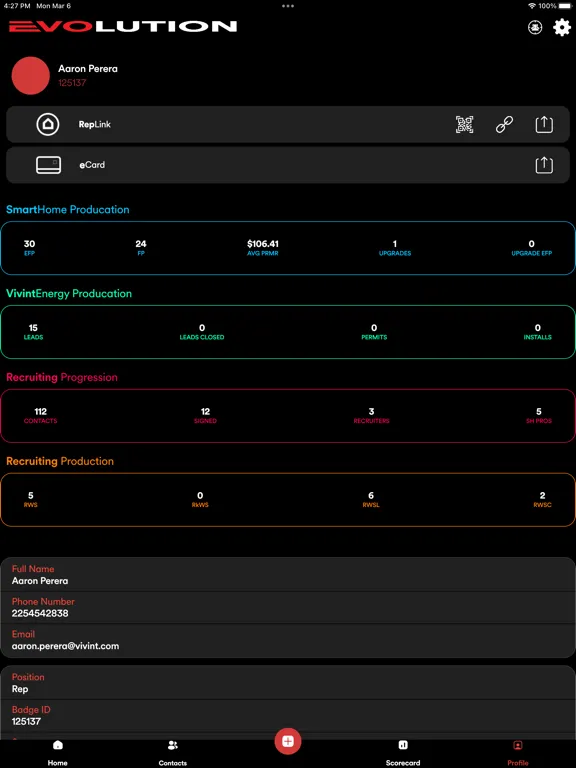Select the 2 RWSC stat
Image resolution: width=576 pixels, height=768 pixels.
(542, 499)
